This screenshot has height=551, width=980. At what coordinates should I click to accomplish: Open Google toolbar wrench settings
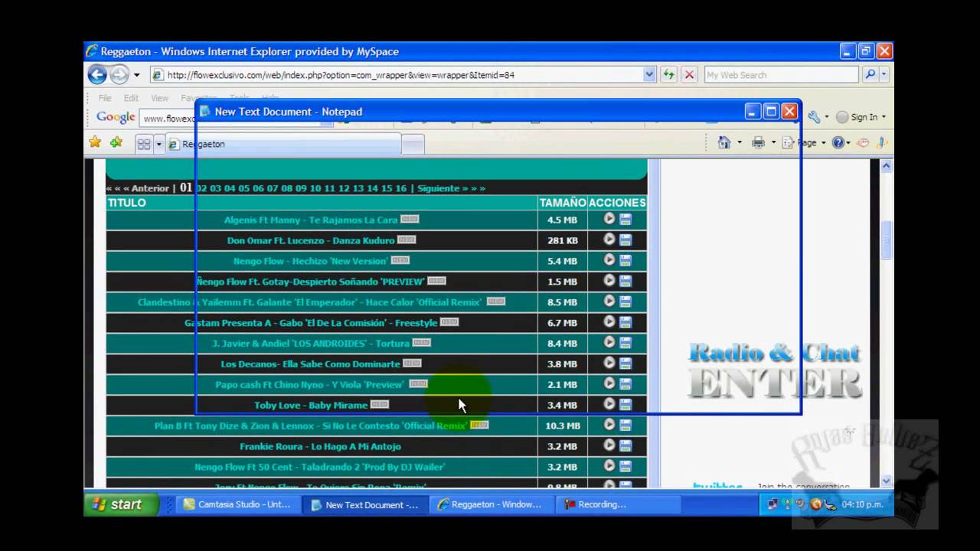[814, 117]
